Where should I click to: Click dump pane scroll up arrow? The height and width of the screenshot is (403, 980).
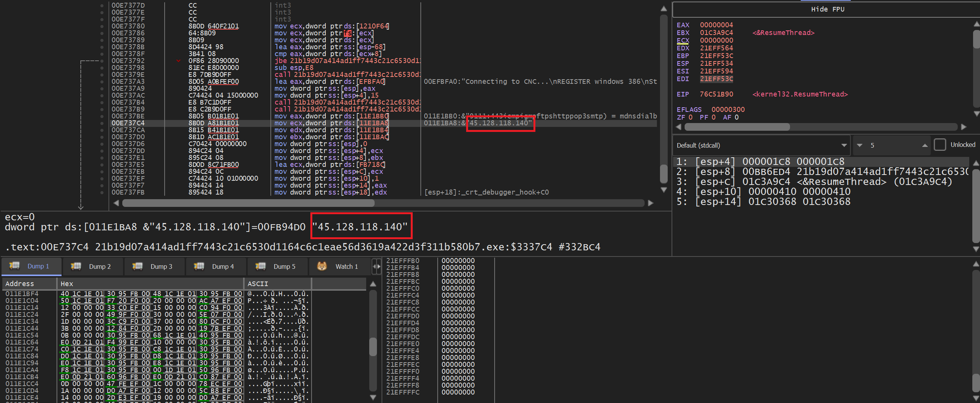pyautogui.click(x=373, y=284)
